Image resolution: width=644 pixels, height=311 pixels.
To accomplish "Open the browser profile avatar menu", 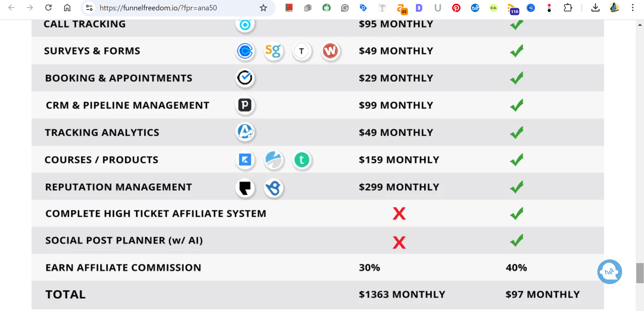I will click(x=614, y=8).
